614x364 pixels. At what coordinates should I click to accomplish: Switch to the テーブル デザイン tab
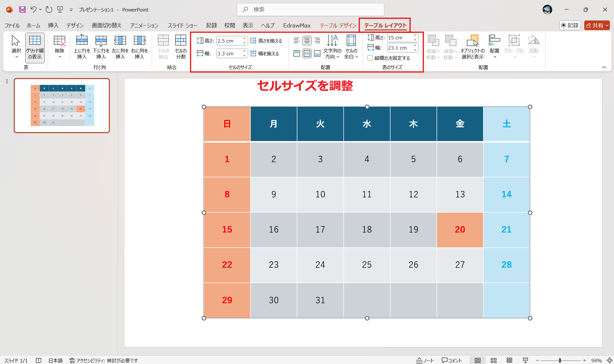pos(338,25)
